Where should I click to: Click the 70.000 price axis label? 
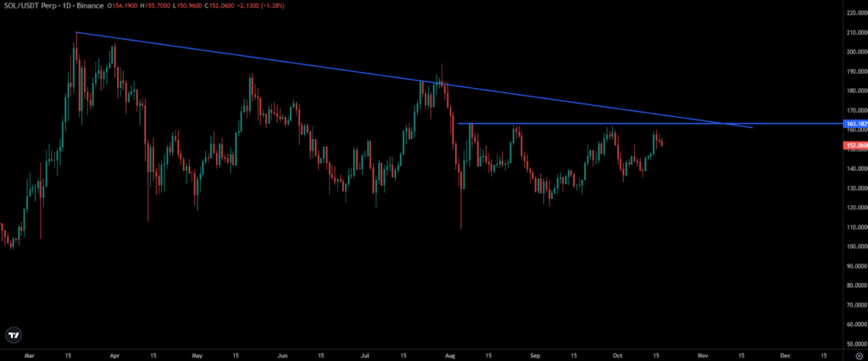(857, 305)
